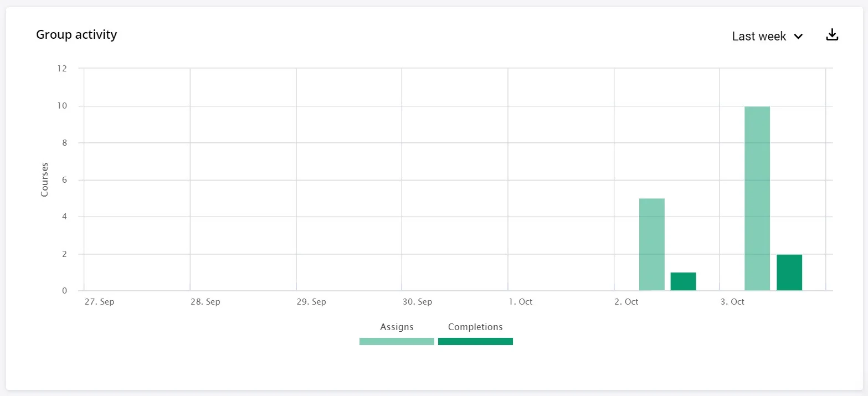Image resolution: width=868 pixels, height=396 pixels.
Task: Open the Last week dropdown
Action: (767, 36)
